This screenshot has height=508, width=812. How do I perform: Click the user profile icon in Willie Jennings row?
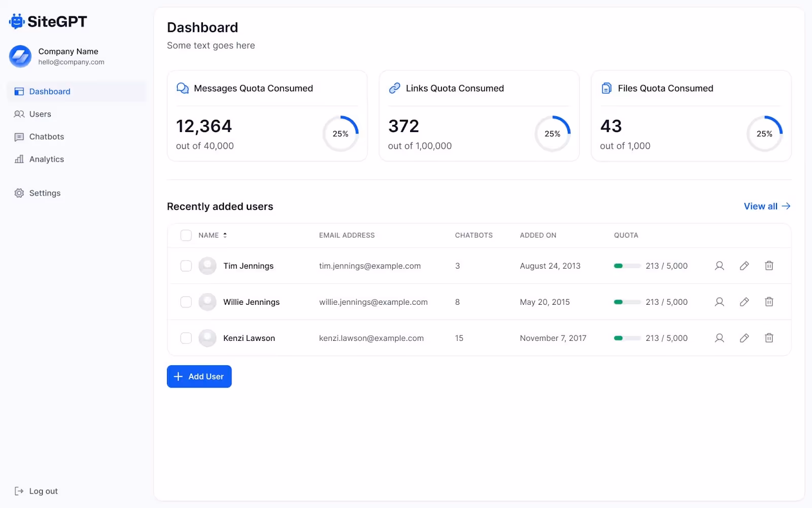click(719, 302)
